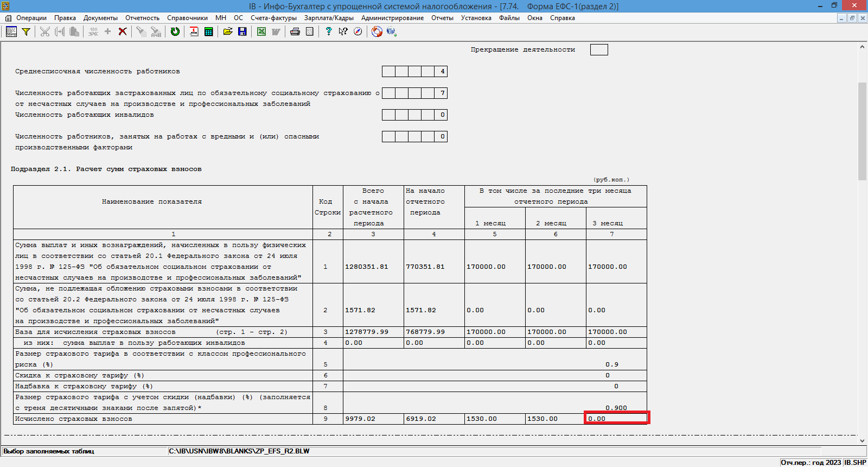Click the compass icon in toolbar
868x467 pixels.
(358, 31)
